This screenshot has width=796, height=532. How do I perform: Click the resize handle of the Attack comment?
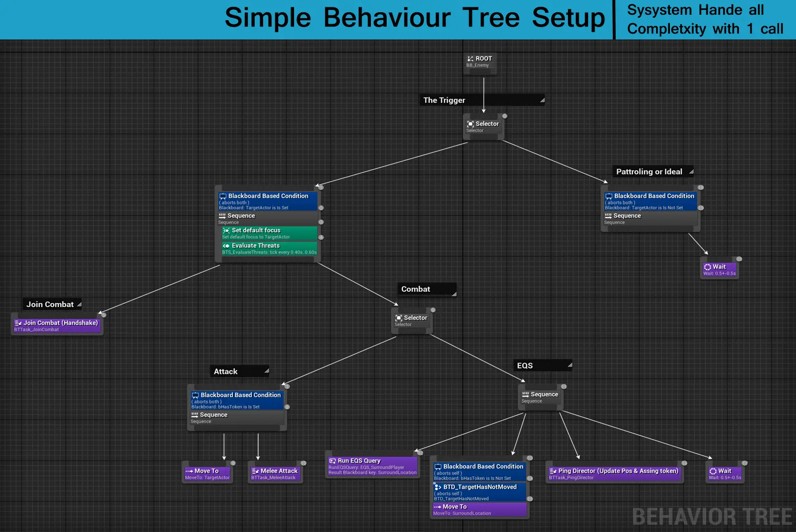(266, 371)
